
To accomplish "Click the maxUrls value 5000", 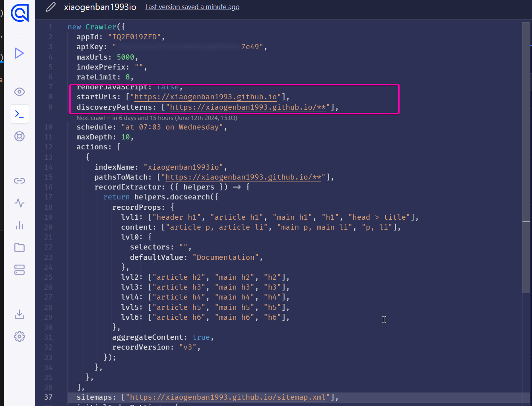I will pos(125,57).
